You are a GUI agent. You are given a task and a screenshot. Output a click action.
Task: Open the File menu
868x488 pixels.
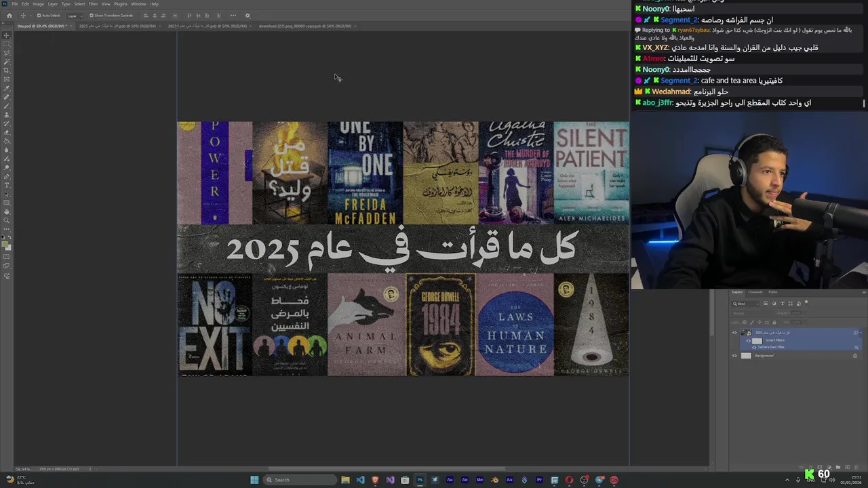click(15, 4)
